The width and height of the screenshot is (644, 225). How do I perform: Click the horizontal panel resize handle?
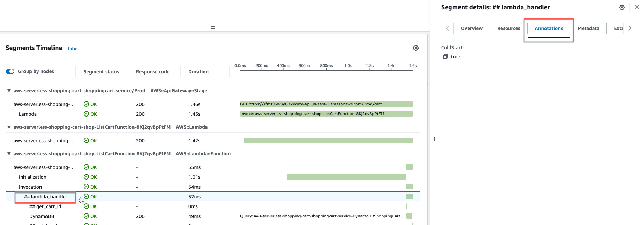pos(213,27)
